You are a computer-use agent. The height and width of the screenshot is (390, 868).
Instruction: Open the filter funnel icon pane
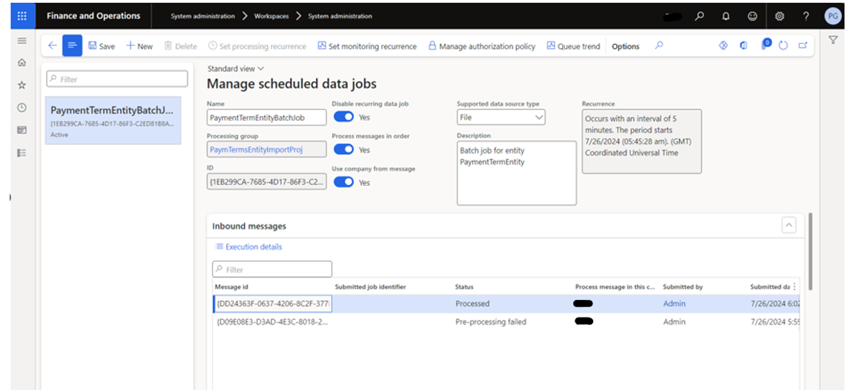(833, 41)
